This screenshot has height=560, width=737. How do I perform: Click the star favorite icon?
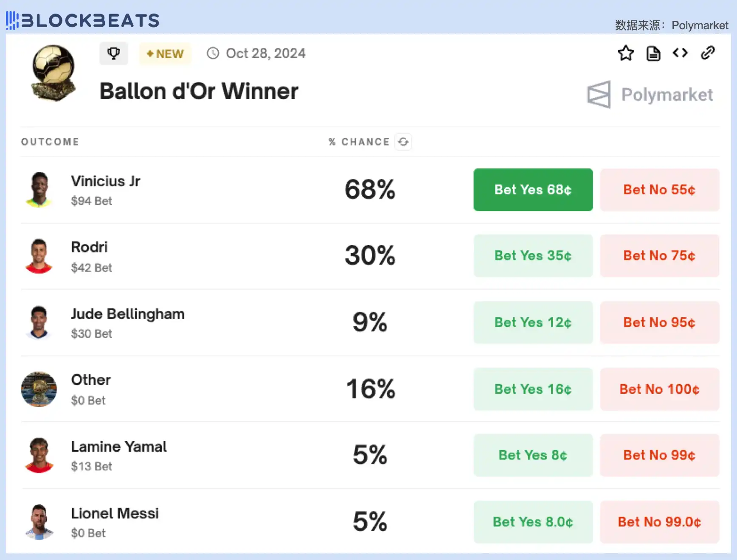pos(626,53)
